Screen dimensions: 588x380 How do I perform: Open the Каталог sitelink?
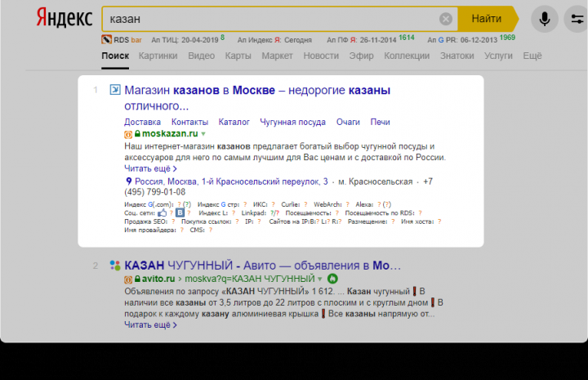(234, 122)
